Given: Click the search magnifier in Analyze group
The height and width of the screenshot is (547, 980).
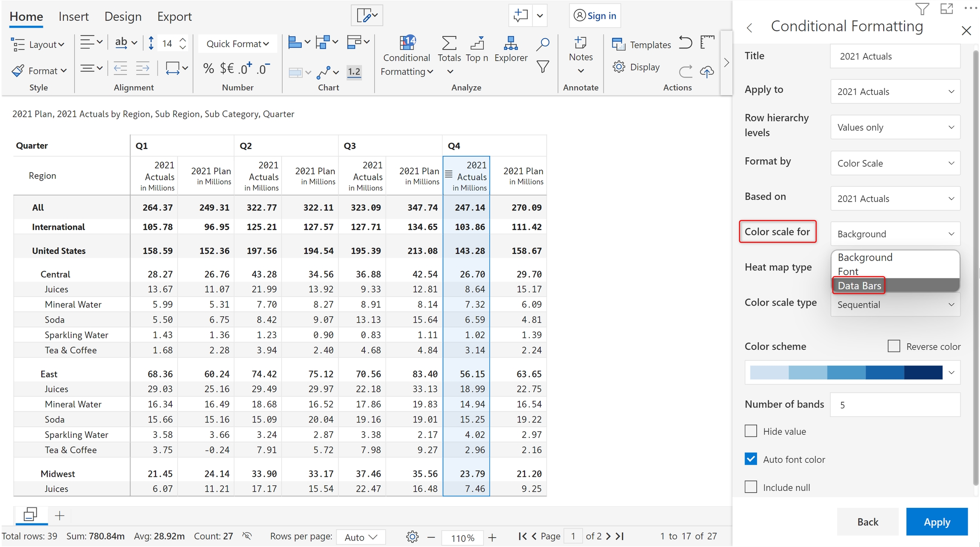Looking at the screenshot, I should [543, 44].
